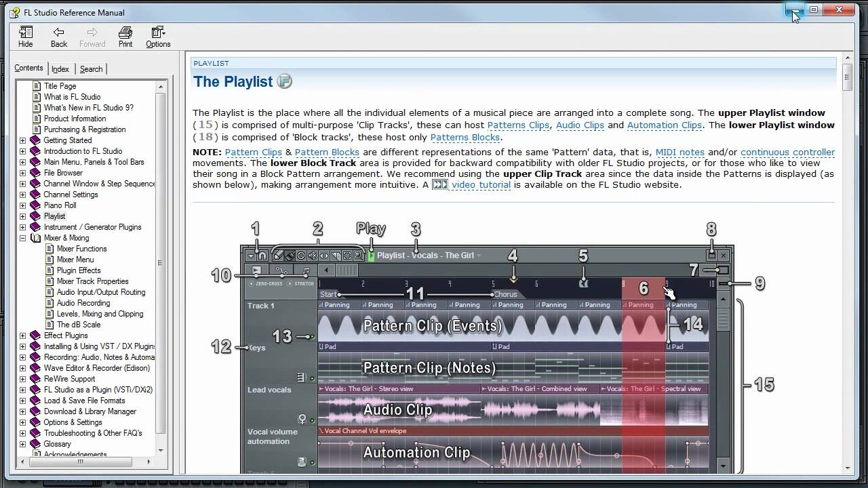Click the ReWire Support book icon
Viewport: 868px width, 488px height.
(x=35, y=379)
